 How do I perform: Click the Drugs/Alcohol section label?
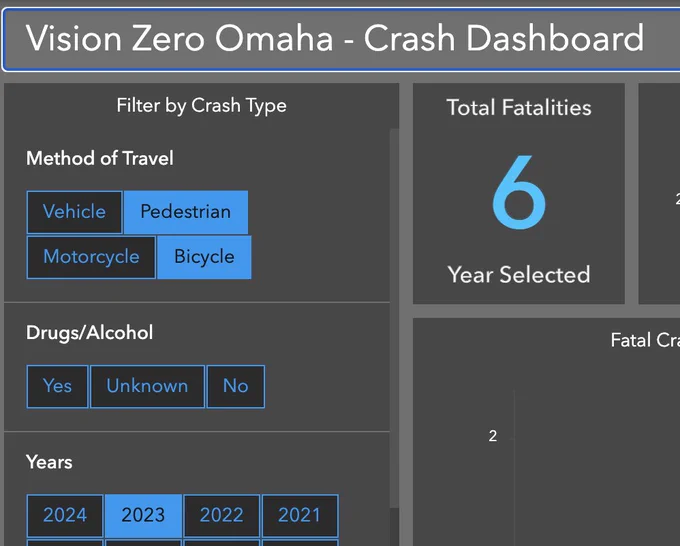tap(89, 333)
